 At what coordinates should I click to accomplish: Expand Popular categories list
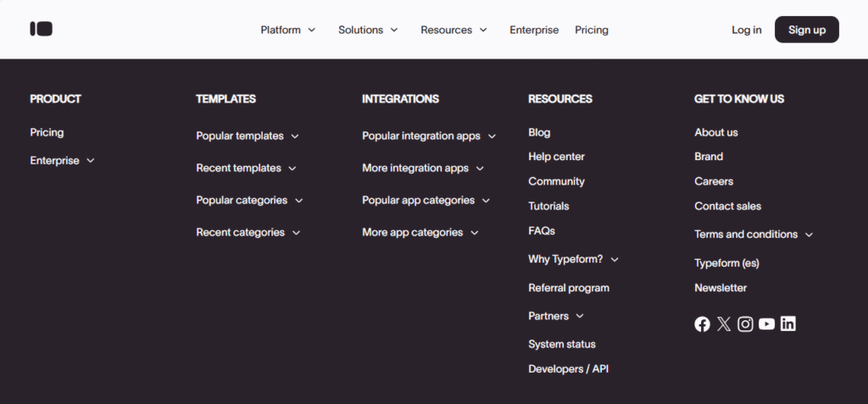coord(250,200)
